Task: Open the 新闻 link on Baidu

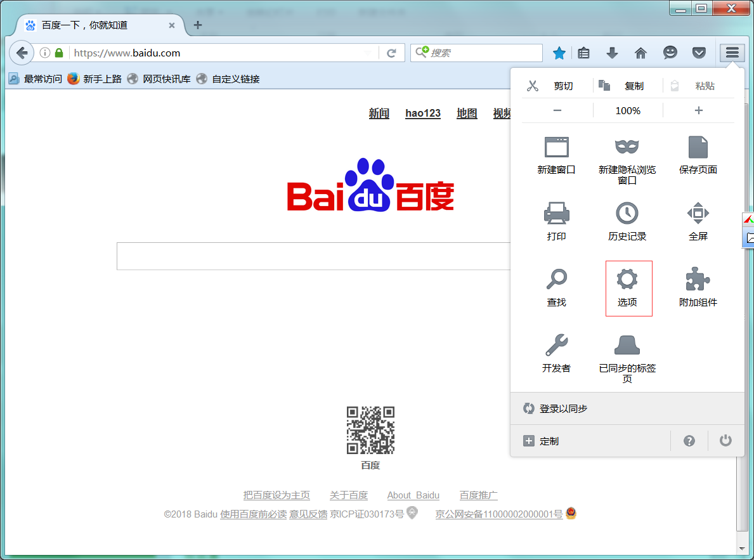Action: [x=379, y=113]
